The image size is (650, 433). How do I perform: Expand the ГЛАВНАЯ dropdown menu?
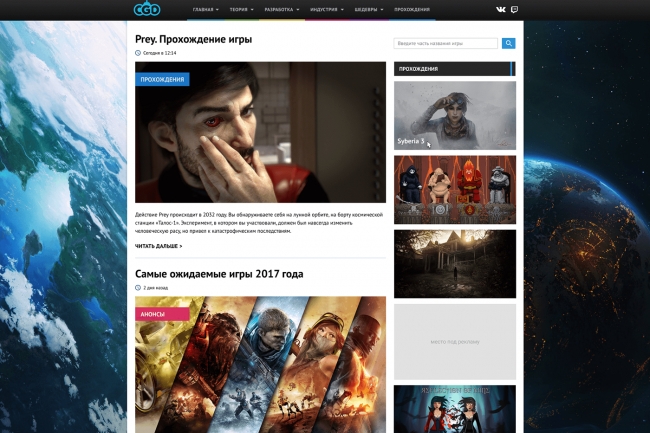pyautogui.click(x=206, y=10)
